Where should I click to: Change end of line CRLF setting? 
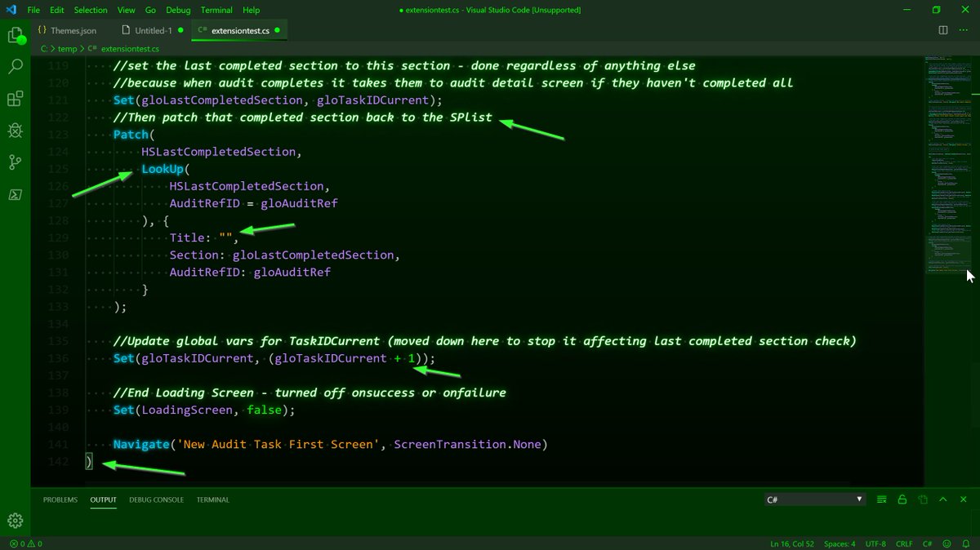click(x=904, y=543)
